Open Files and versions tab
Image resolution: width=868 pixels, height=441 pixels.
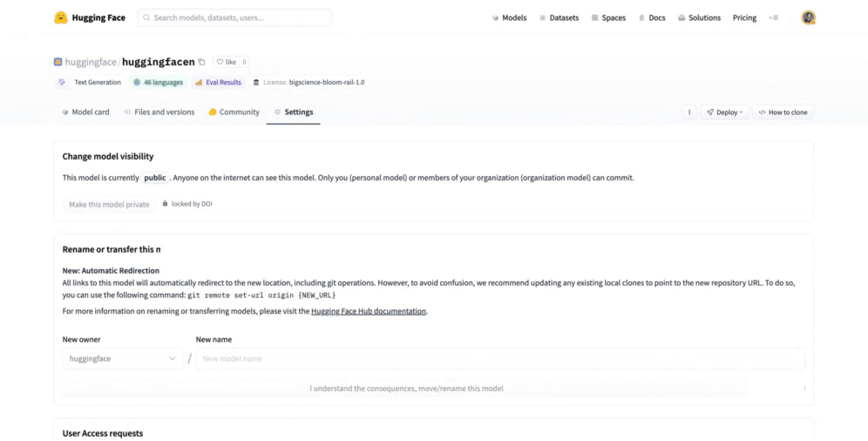159,112
